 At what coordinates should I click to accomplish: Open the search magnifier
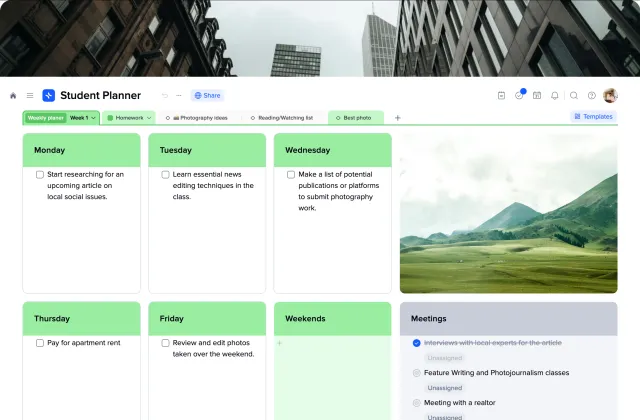click(574, 96)
